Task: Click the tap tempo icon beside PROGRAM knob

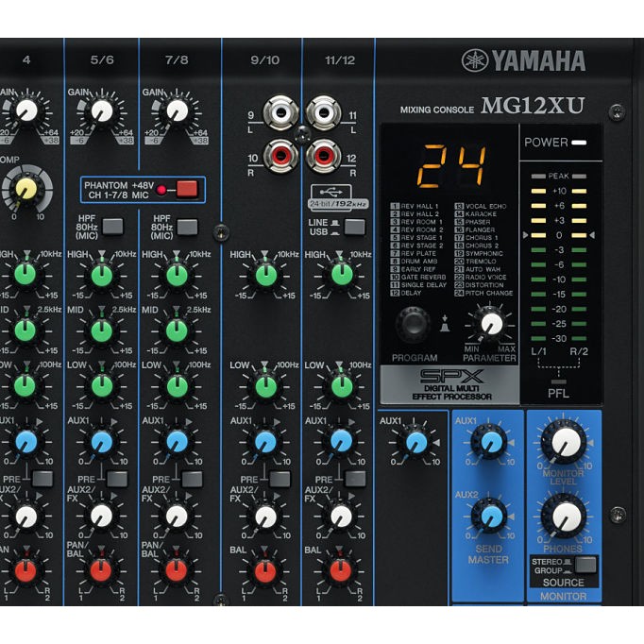Action: 445,323
